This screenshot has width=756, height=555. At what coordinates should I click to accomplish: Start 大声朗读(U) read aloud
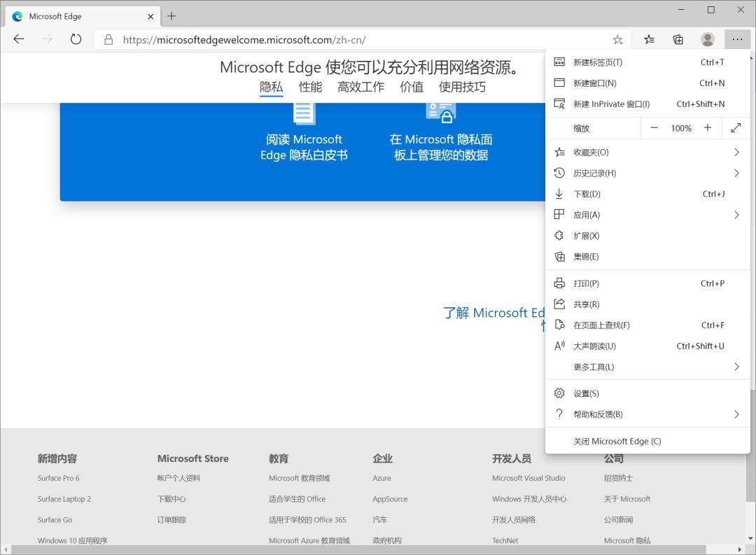point(647,346)
